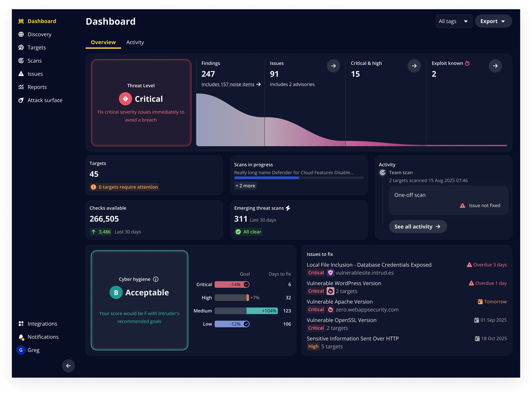Open the Vulnerable WordPress Version issue
The width and height of the screenshot is (532, 402).
tap(344, 283)
